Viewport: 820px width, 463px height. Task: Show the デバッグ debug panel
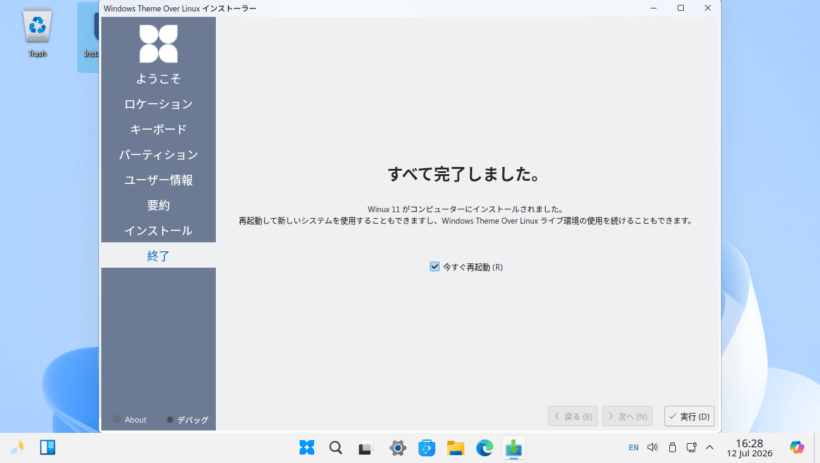click(187, 420)
